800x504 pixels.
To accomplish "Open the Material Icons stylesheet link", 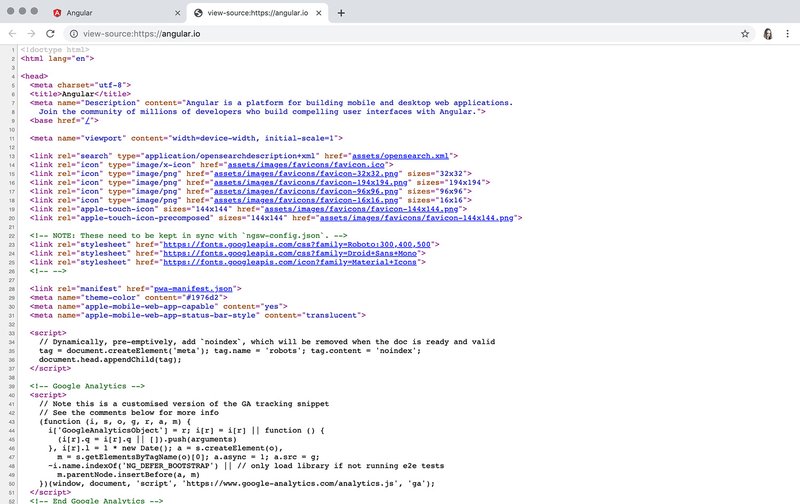I will 290,262.
